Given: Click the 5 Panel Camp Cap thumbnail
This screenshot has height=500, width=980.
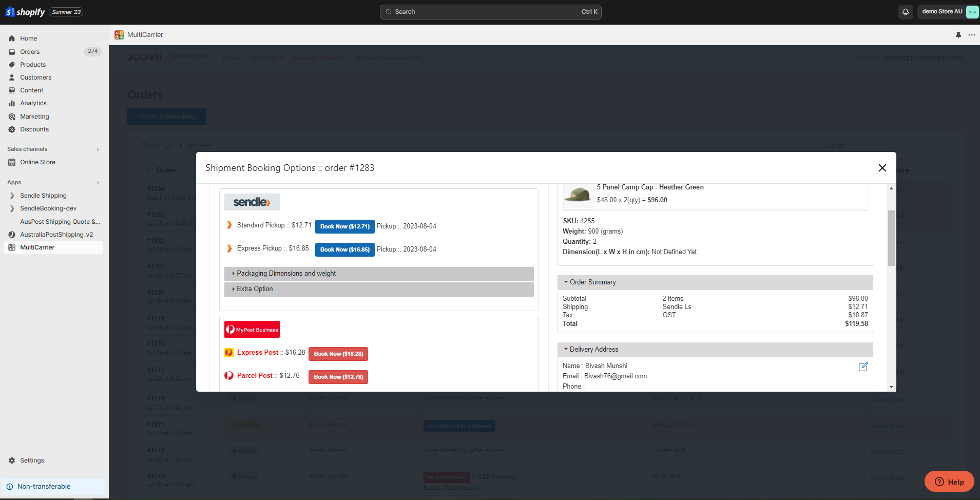Looking at the screenshot, I should (x=578, y=195).
